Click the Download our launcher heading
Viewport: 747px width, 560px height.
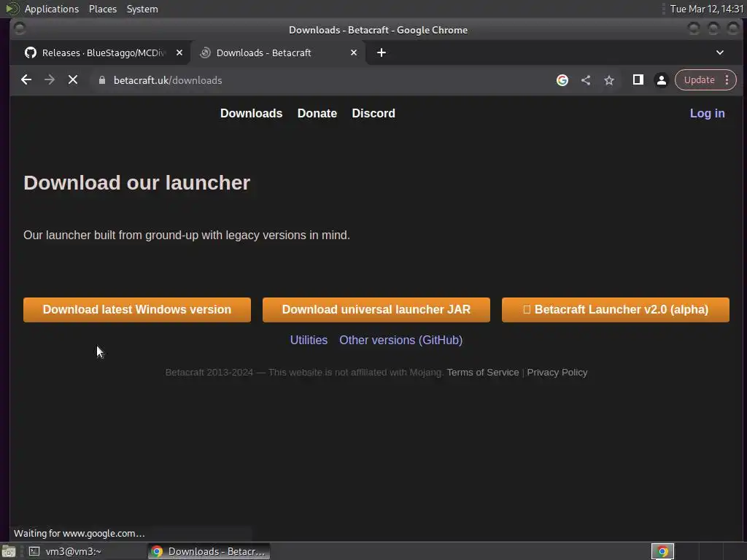click(x=136, y=183)
